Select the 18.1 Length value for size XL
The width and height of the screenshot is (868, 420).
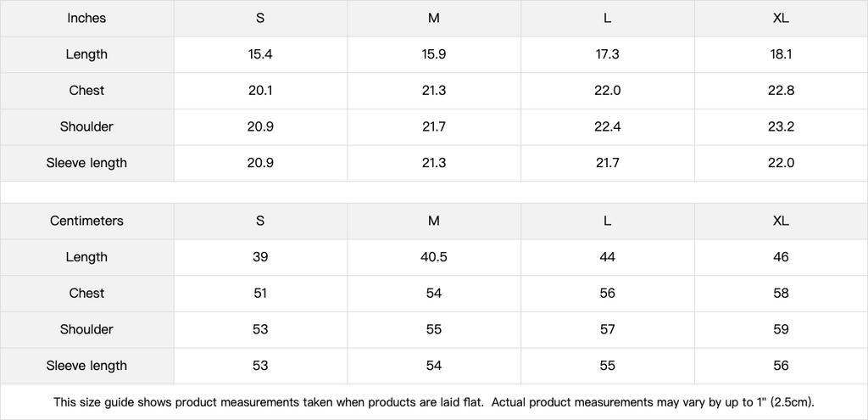(781, 54)
